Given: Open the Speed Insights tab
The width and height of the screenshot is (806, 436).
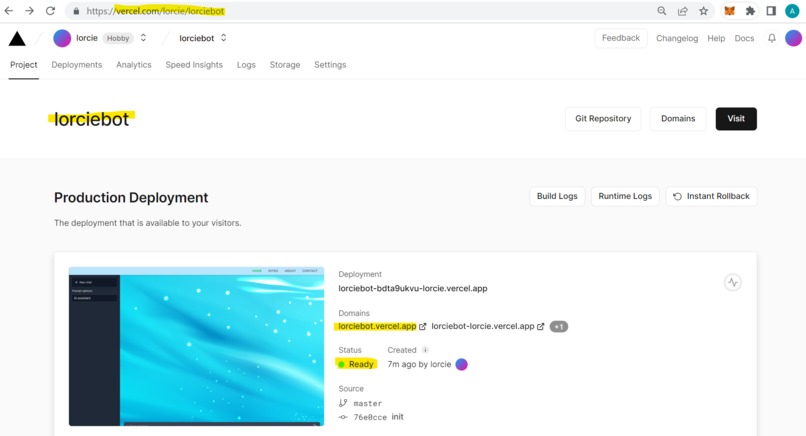Looking at the screenshot, I should coord(194,65).
